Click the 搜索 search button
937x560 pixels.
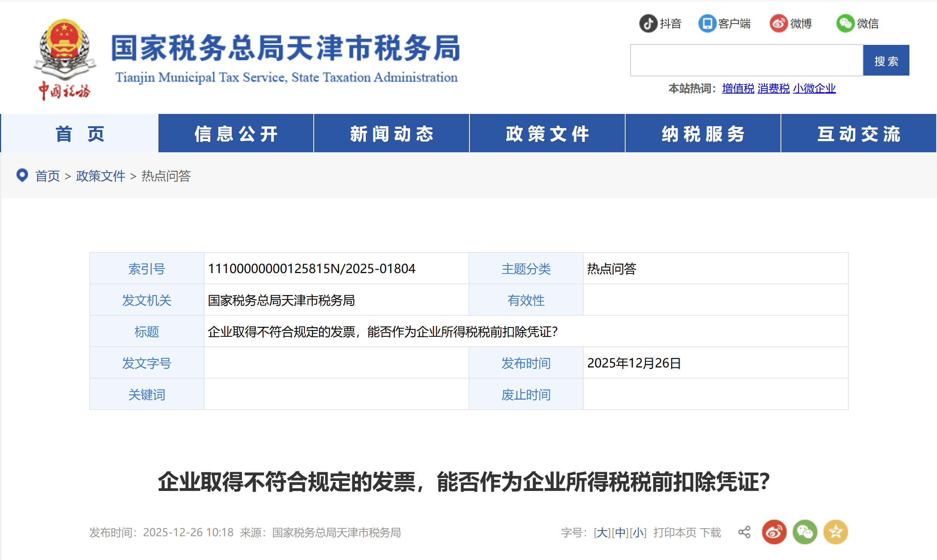[x=886, y=60]
